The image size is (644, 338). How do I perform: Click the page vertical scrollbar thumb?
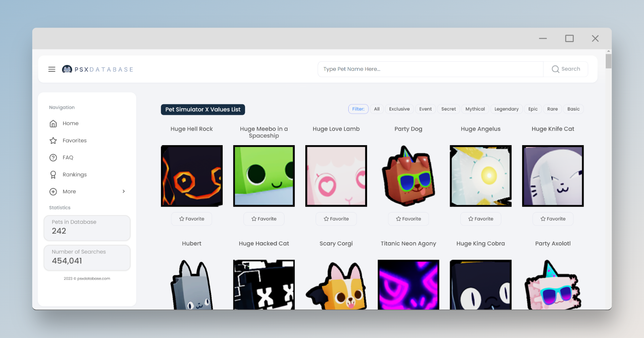pyautogui.click(x=608, y=61)
